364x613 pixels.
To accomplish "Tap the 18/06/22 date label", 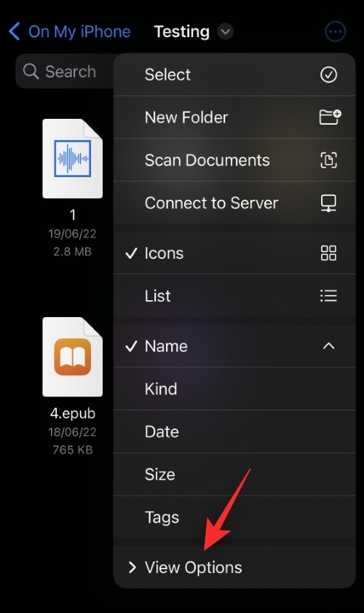I will [72, 432].
